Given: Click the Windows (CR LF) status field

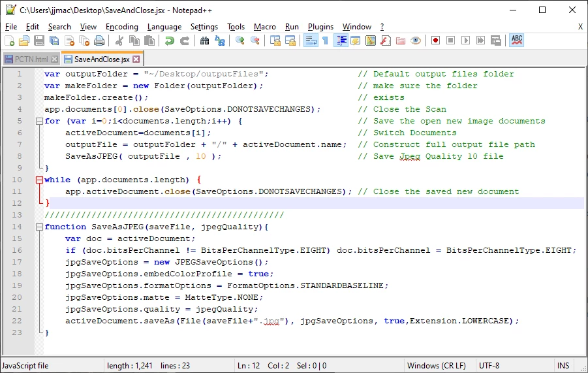Looking at the screenshot, I should (437, 366).
